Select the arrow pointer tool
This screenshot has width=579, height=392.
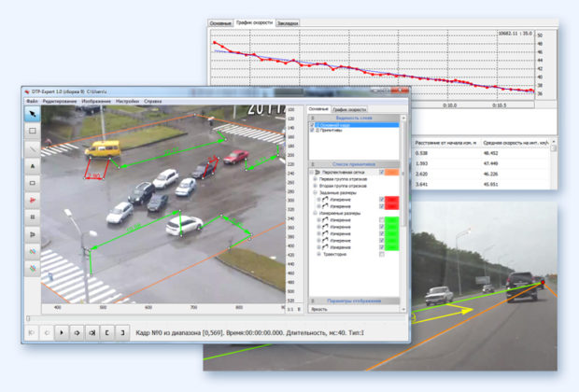pos(33,114)
